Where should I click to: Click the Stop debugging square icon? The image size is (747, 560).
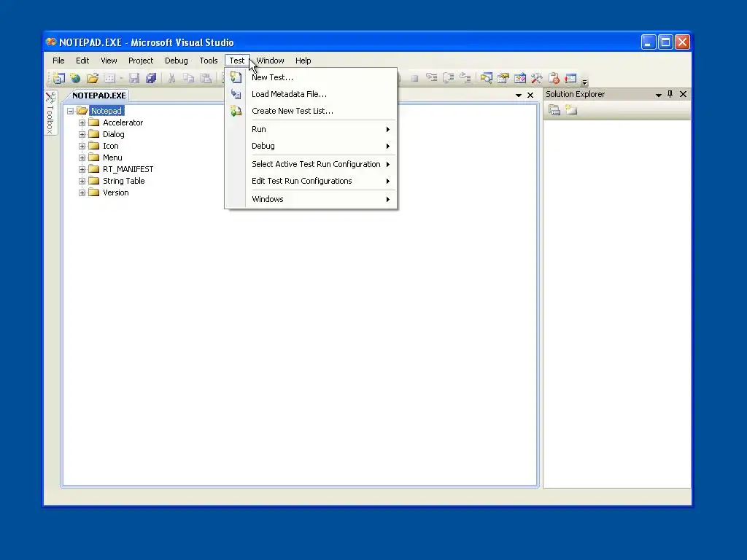[414, 78]
